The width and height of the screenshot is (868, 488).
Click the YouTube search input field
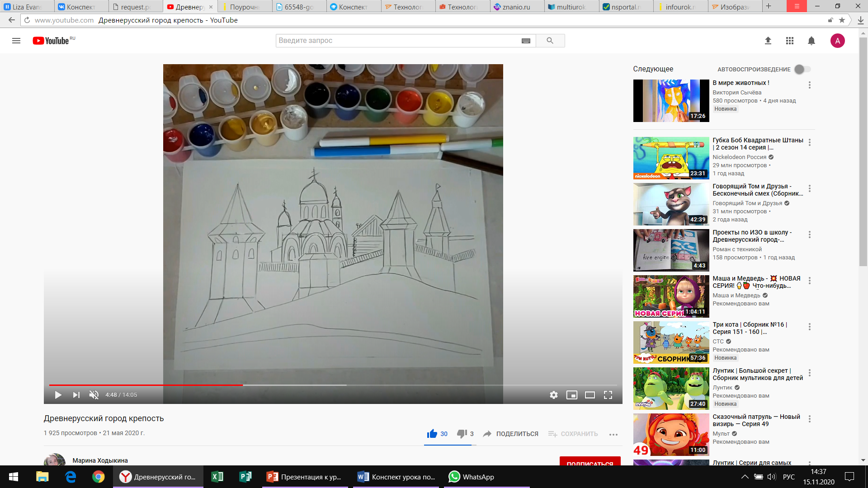(398, 41)
